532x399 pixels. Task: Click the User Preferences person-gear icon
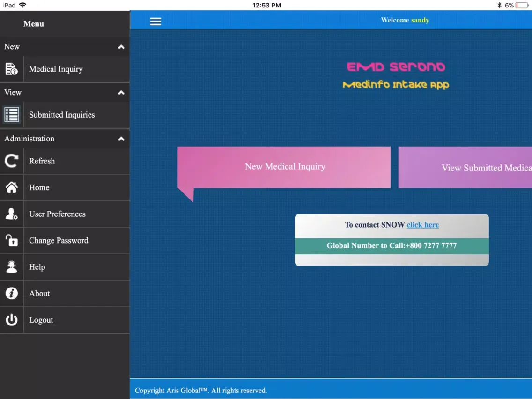point(12,214)
